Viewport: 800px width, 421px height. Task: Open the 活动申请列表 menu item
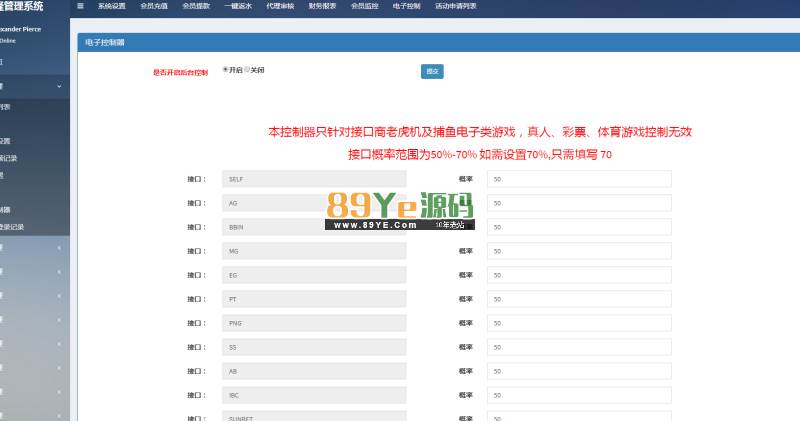[455, 6]
